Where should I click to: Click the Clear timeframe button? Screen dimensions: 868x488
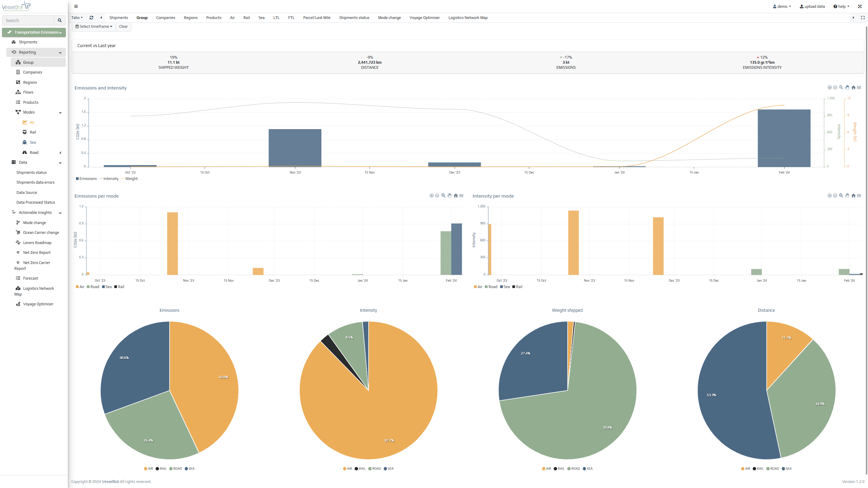pos(123,26)
